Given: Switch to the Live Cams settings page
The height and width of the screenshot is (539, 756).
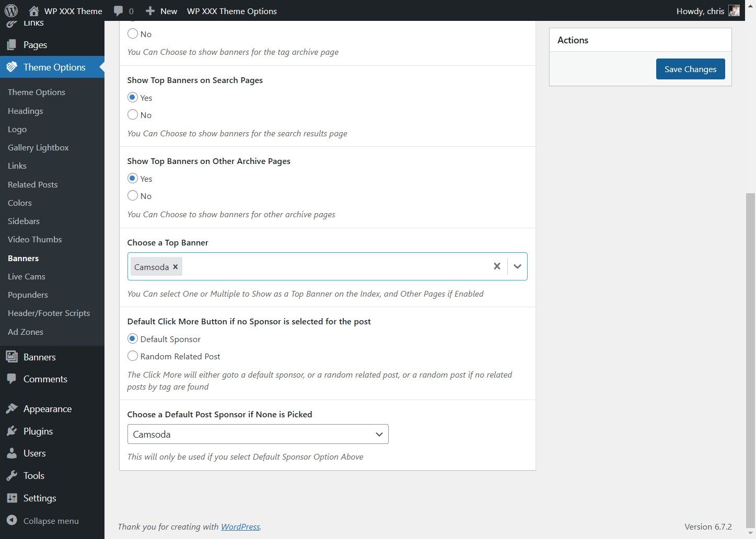Looking at the screenshot, I should [x=26, y=276].
